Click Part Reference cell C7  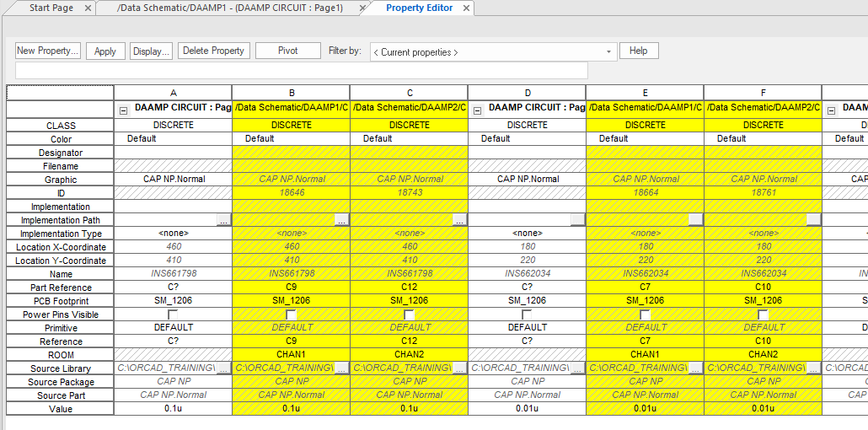(x=645, y=287)
